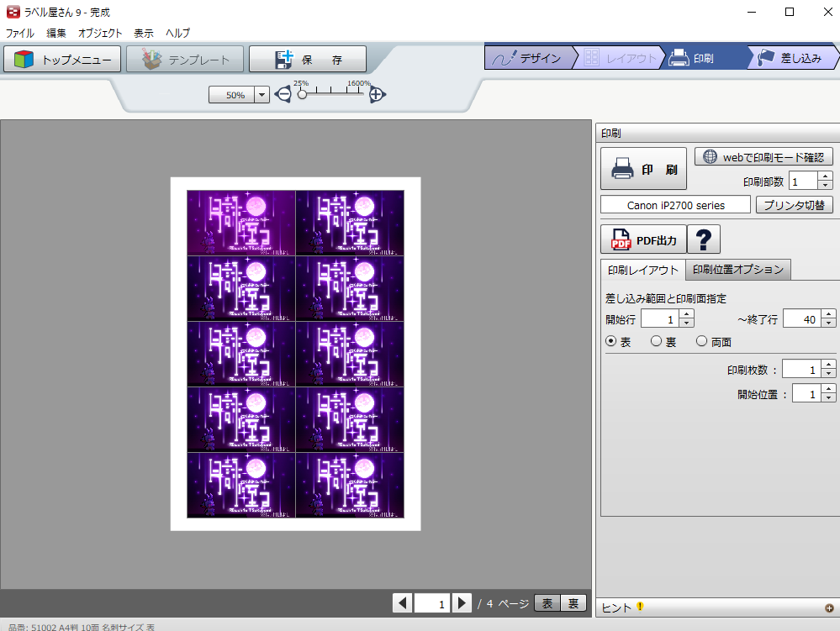Click the ヒント exclamation mark icon

click(640, 607)
